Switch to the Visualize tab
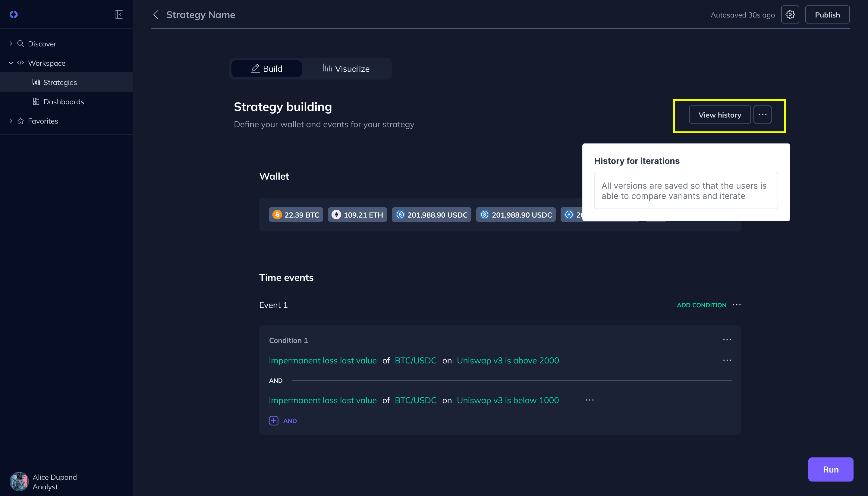The width and height of the screenshot is (868, 496). point(346,69)
